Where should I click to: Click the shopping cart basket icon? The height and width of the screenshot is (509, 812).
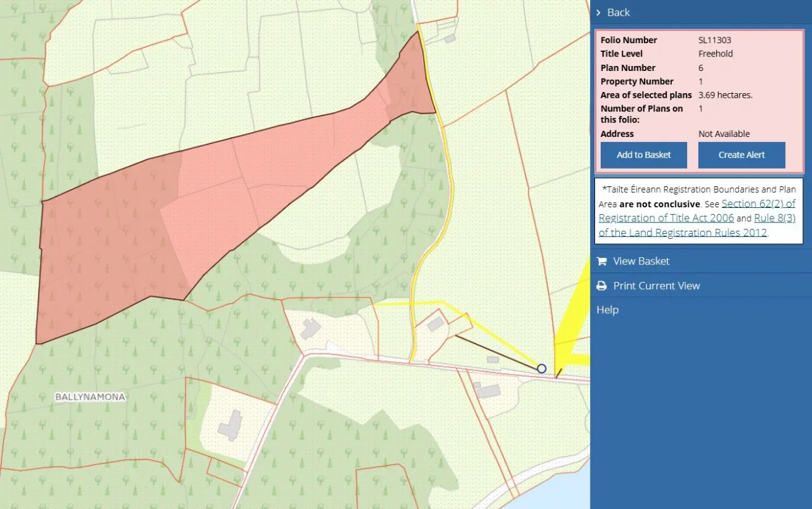click(x=601, y=261)
